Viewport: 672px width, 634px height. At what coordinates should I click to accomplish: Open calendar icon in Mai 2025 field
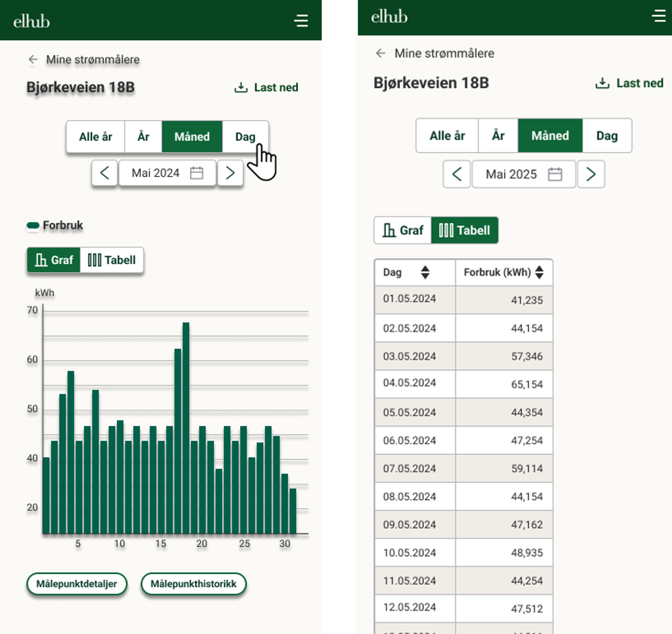[555, 174]
